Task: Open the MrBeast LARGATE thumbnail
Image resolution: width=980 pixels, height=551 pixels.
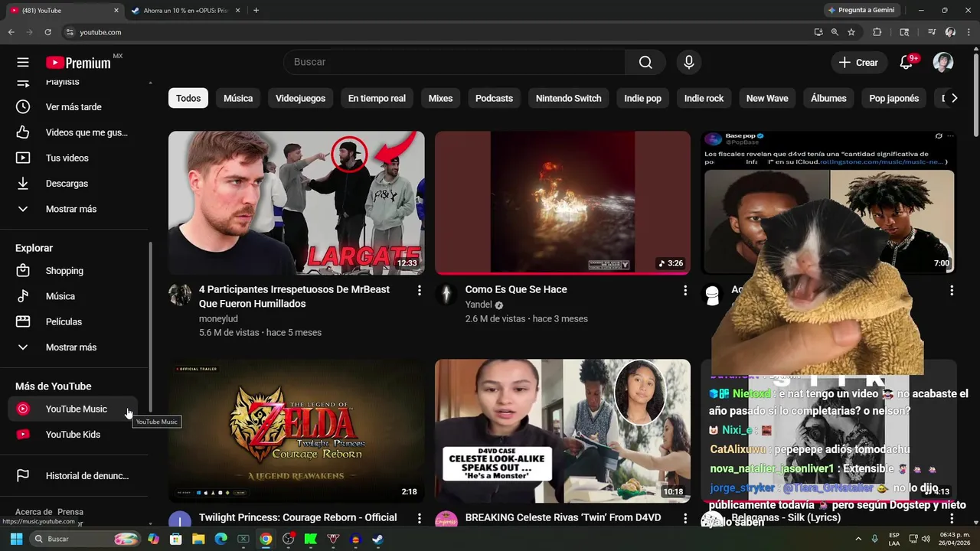Action: coord(296,203)
